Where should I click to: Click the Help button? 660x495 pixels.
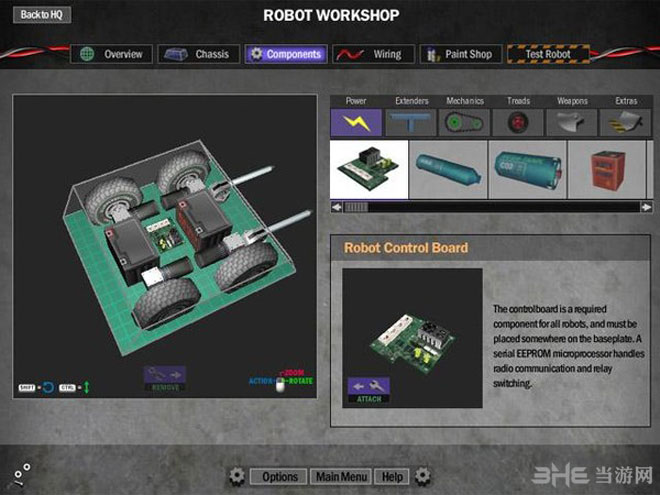point(393,477)
